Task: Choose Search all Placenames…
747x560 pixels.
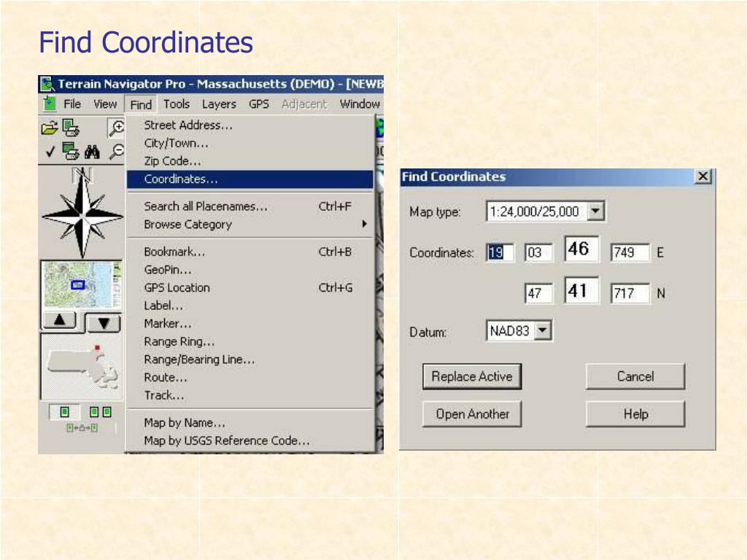Action: [x=249, y=206]
